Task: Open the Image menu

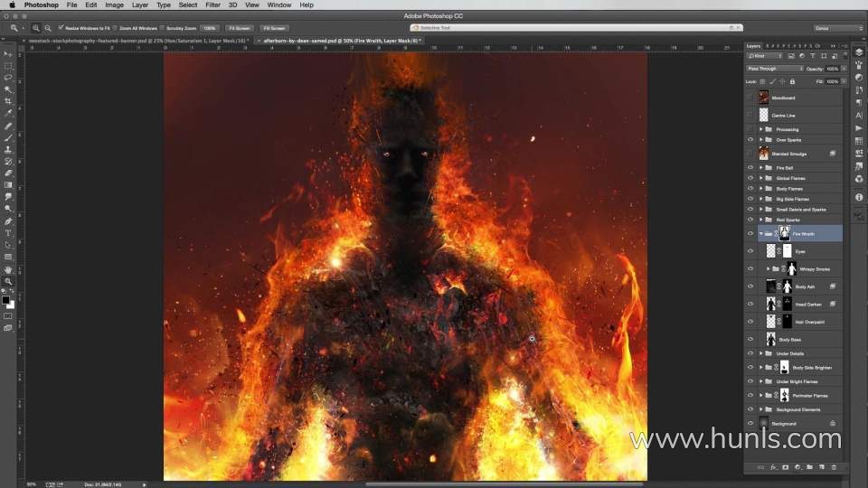Action: click(x=114, y=5)
